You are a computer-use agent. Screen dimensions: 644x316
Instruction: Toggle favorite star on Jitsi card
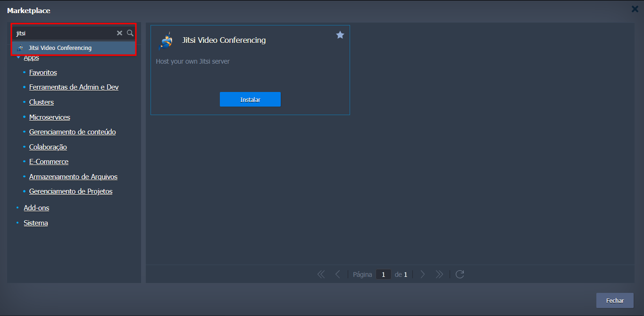(340, 35)
